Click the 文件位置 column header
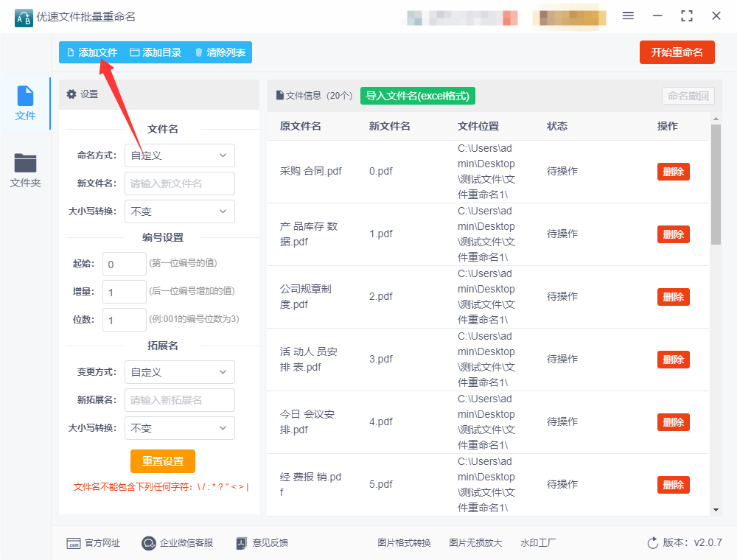This screenshot has width=737, height=560. coord(478,126)
